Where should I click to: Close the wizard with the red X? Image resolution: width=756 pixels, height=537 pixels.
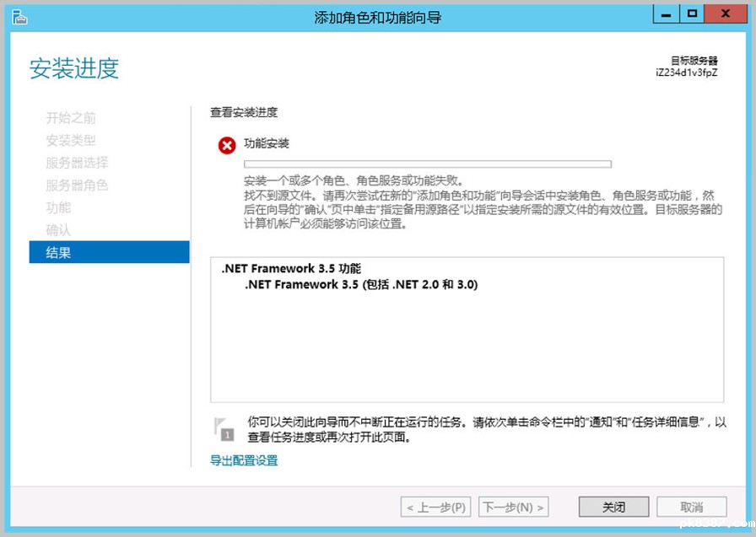[x=724, y=13]
